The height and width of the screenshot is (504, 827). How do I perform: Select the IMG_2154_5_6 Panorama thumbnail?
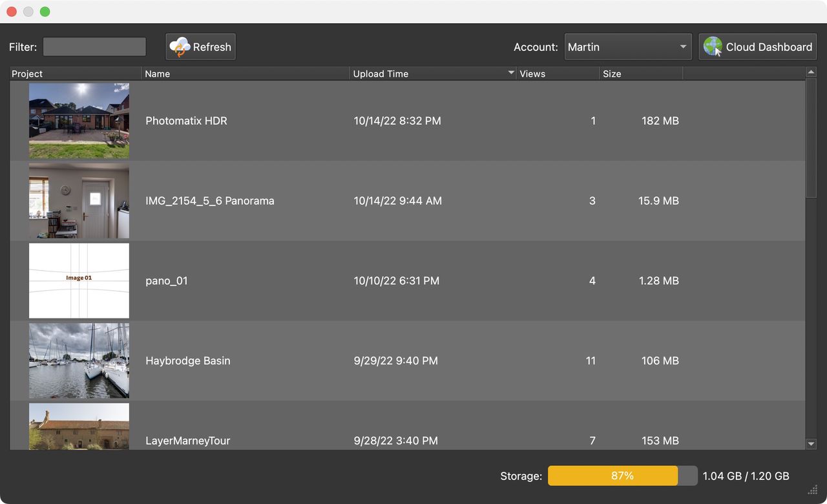79,201
